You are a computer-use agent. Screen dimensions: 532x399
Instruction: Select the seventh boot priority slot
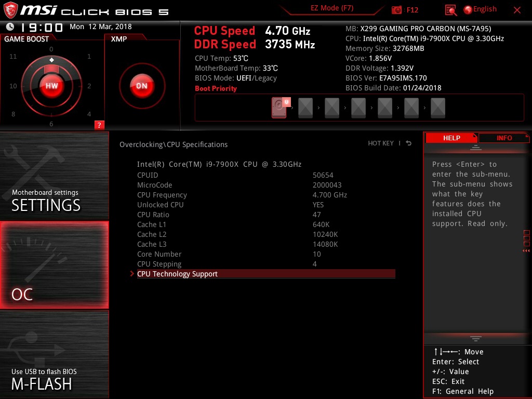pyautogui.click(x=437, y=108)
